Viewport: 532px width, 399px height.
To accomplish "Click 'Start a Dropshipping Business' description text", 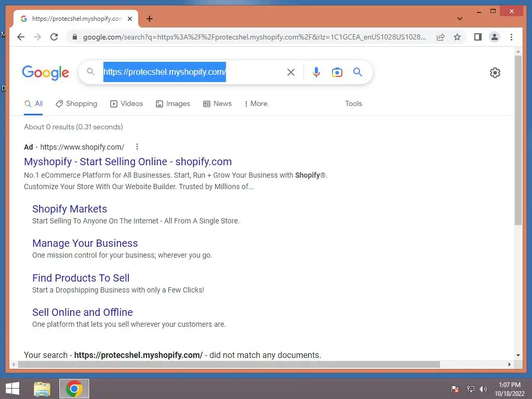I will tap(118, 290).
